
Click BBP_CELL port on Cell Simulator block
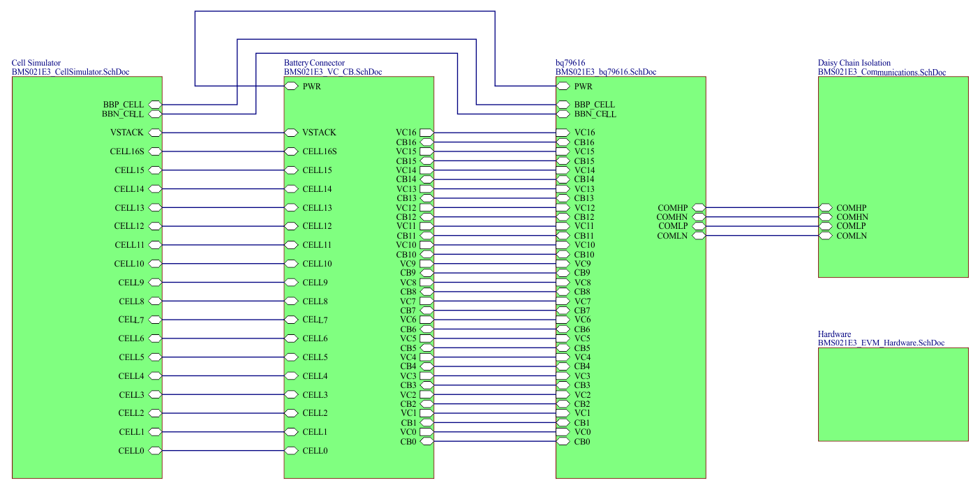(x=155, y=105)
